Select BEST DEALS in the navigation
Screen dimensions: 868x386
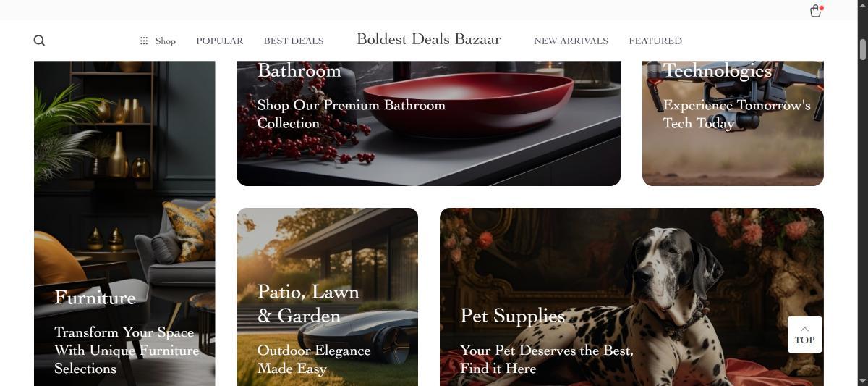tap(294, 41)
